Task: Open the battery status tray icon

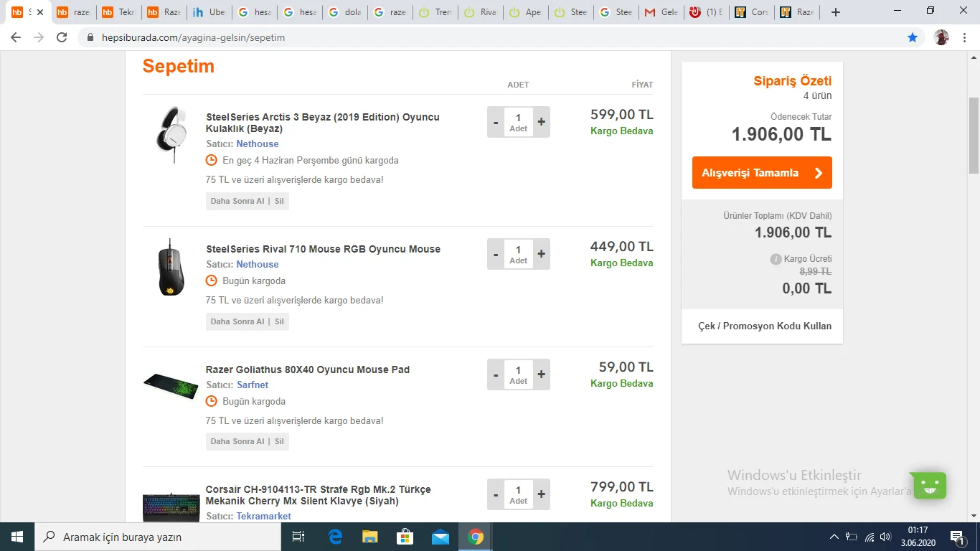Action: [x=852, y=537]
